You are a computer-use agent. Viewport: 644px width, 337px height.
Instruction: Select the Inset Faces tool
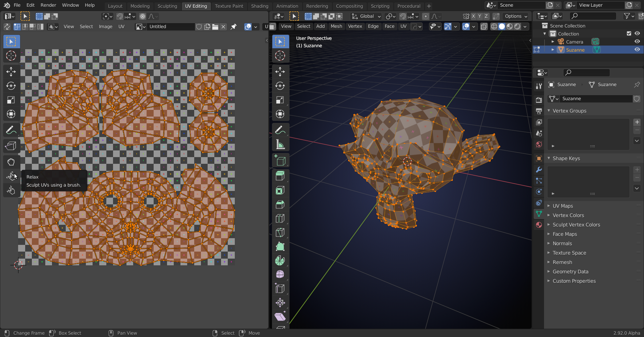pos(280,190)
